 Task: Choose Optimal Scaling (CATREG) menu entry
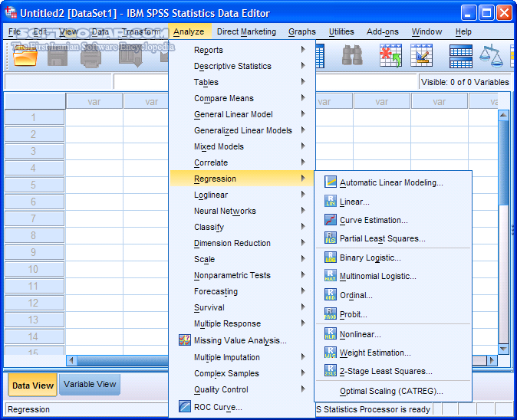(393, 391)
